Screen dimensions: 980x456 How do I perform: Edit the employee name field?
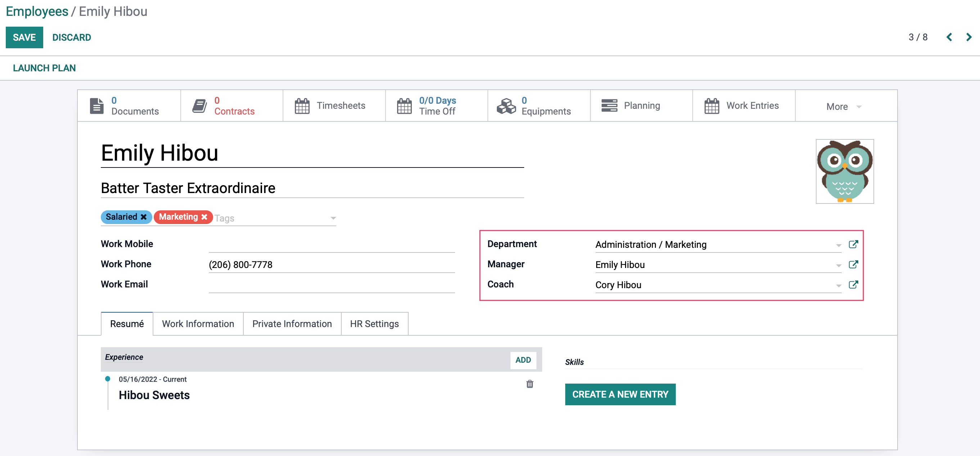click(x=313, y=153)
